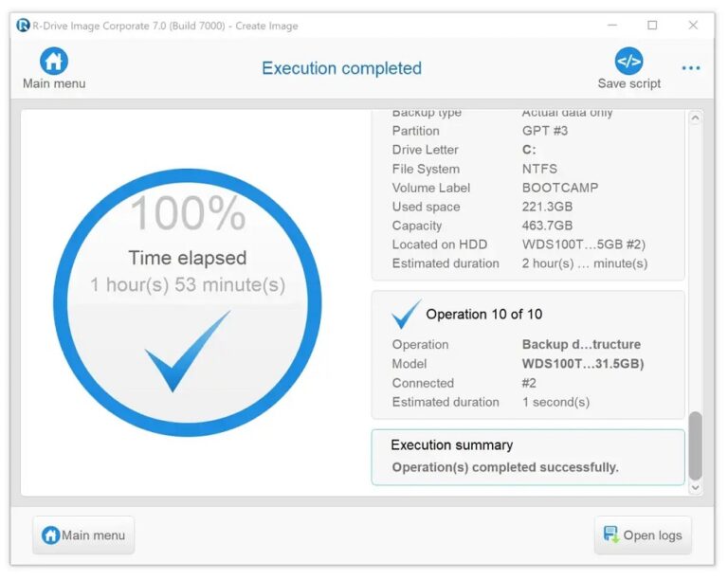
Task: Click the 100% progress indicator text
Action: (x=187, y=213)
